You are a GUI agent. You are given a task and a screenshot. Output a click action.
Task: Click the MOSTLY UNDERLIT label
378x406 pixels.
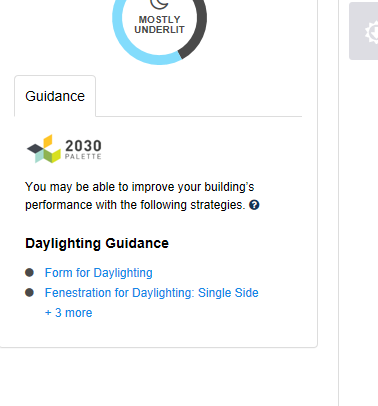click(159, 25)
